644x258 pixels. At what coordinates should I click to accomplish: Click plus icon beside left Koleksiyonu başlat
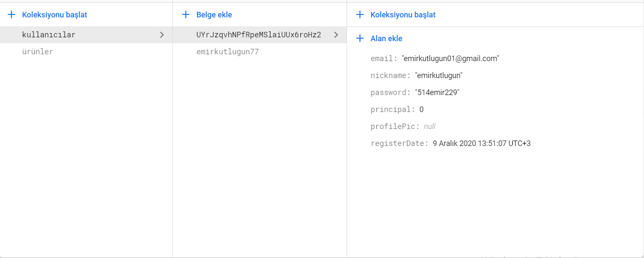coord(11,15)
